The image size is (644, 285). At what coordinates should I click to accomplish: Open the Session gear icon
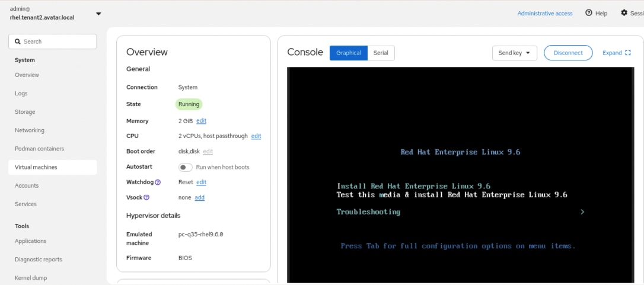[x=624, y=13]
